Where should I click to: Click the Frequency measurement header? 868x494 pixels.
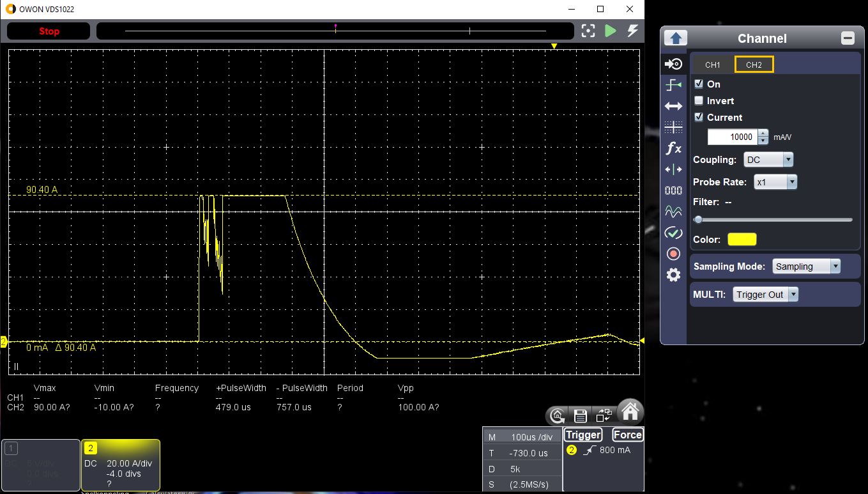tap(177, 388)
